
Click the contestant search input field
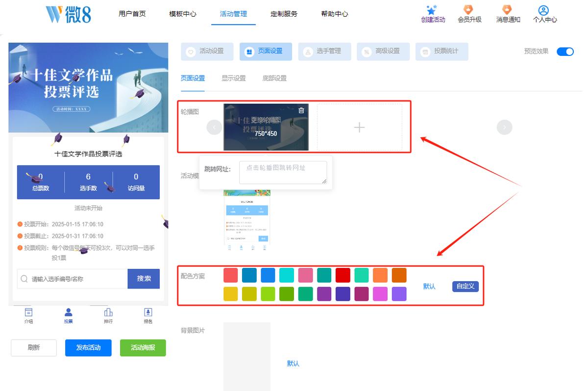(x=73, y=279)
